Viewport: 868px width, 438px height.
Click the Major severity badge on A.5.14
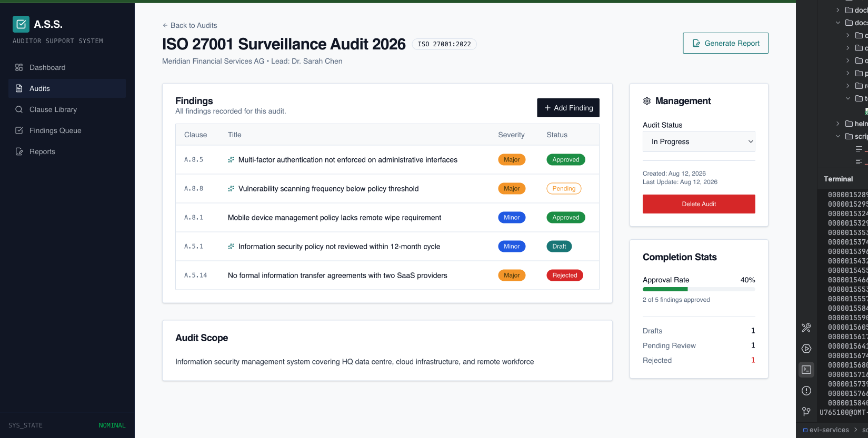512,276
